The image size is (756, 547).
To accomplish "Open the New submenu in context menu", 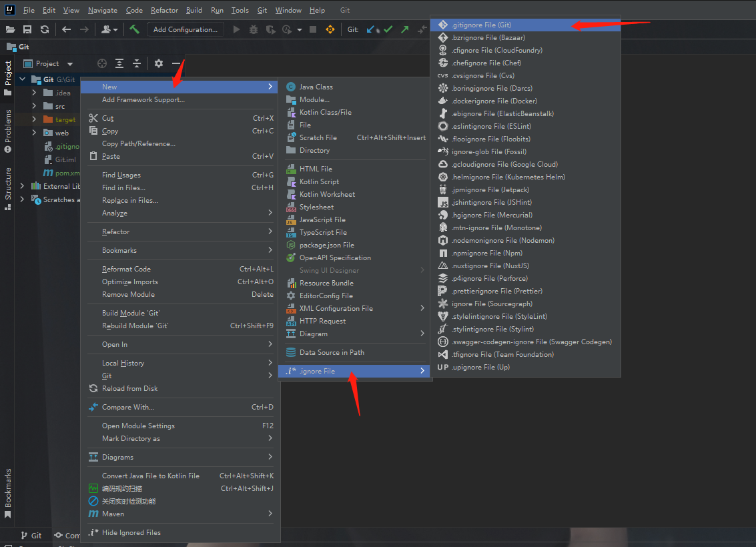I will pyautogui.click(x=180, y=87).
